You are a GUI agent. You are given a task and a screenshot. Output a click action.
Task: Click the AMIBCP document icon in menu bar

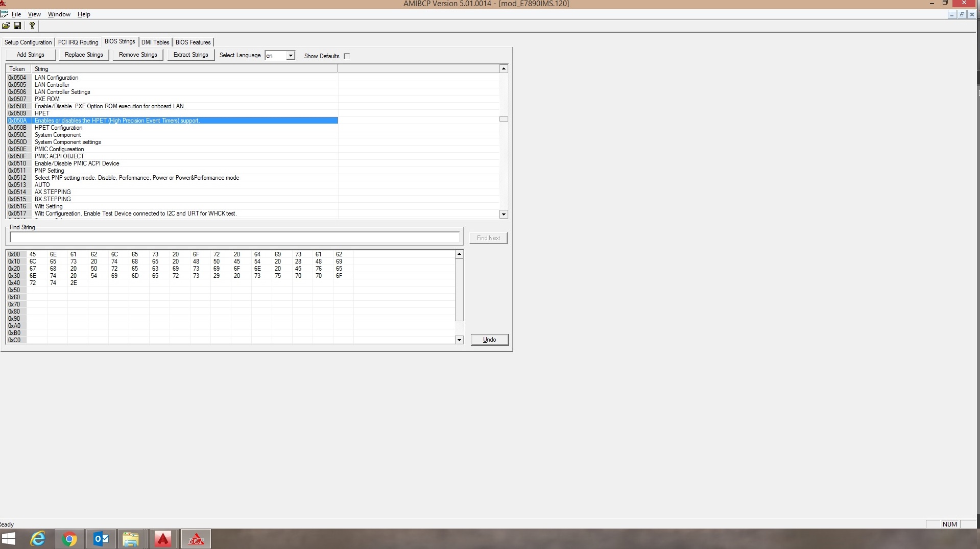point(4,14)
